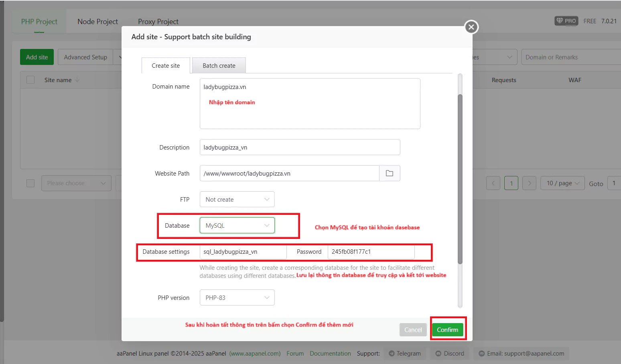Screen dimensions: 621x364
Task: Click the Website Path input field
Action: (x=290, y=173)
